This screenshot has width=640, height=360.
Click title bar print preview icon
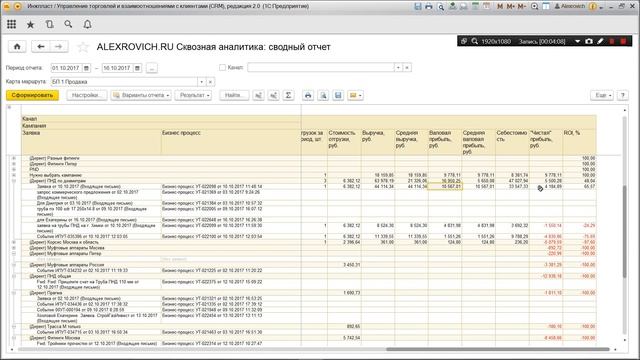[440, 7]
